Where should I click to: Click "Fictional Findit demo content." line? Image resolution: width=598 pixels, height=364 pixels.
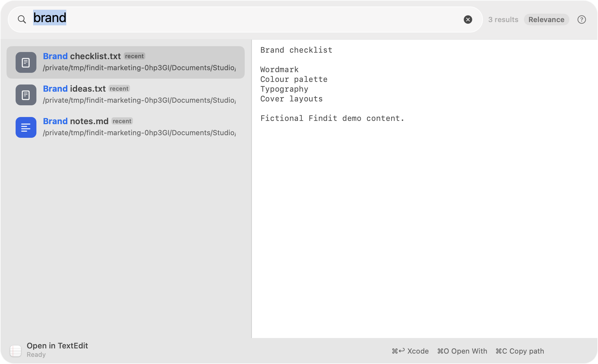332,118
